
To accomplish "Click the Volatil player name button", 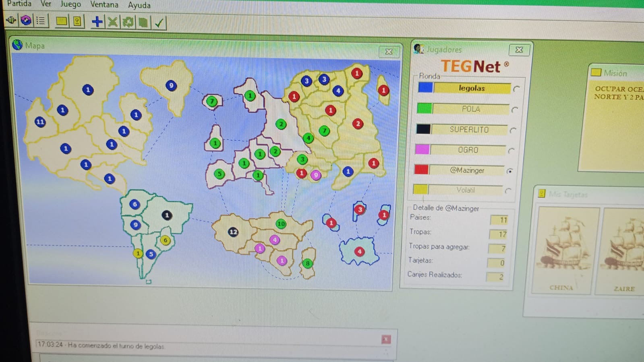I will point(465,190).
